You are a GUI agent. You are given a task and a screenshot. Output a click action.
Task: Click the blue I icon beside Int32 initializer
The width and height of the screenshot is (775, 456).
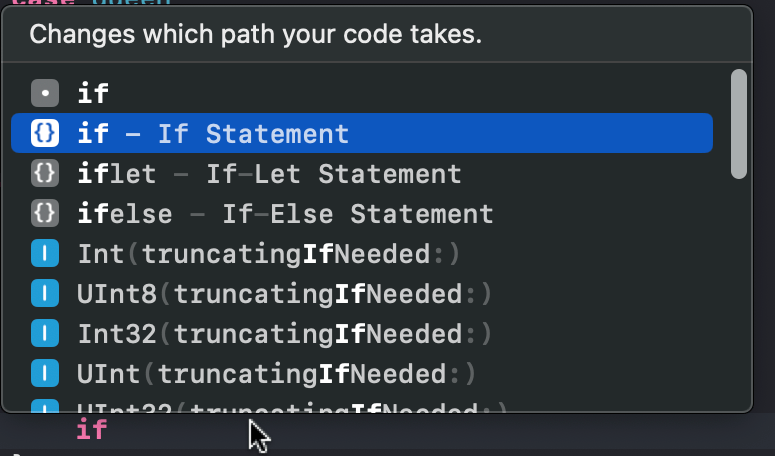pos(45,334)
